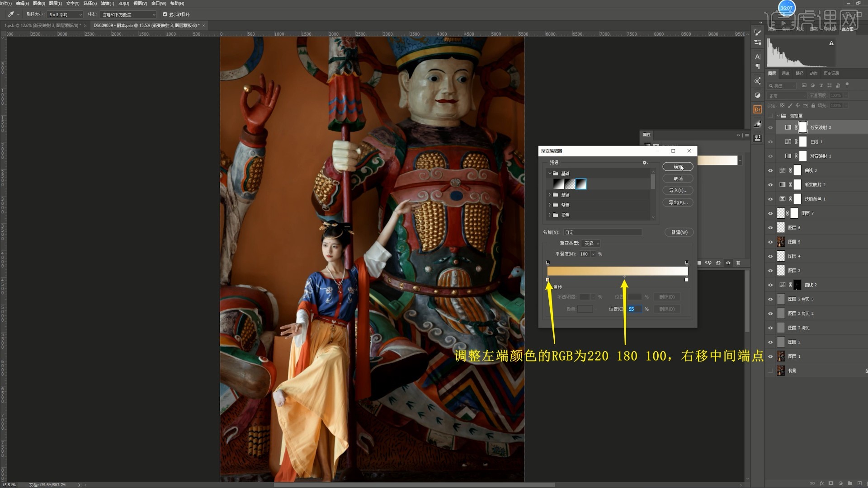
Task: Click the trash icon in Properties panel
Action: point(738,263)
